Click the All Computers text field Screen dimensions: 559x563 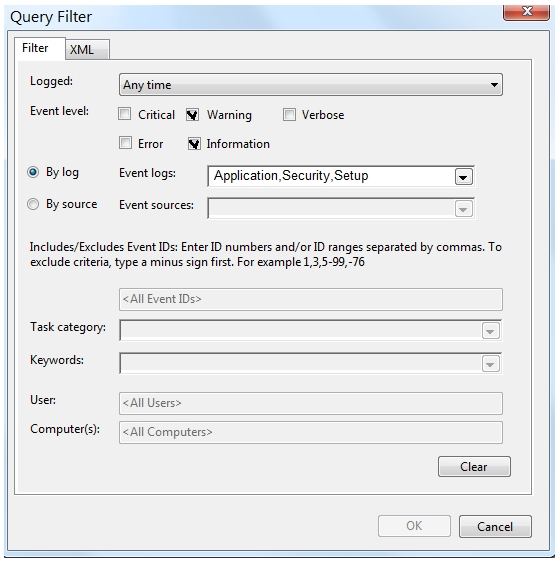pyautogui.click(x=311, y=432)
